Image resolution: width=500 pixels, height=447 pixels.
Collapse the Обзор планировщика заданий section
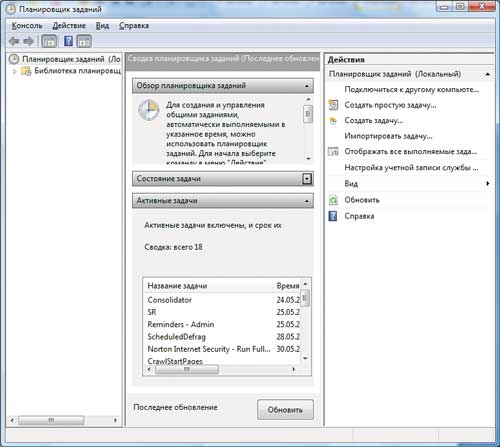click(307, 86)
